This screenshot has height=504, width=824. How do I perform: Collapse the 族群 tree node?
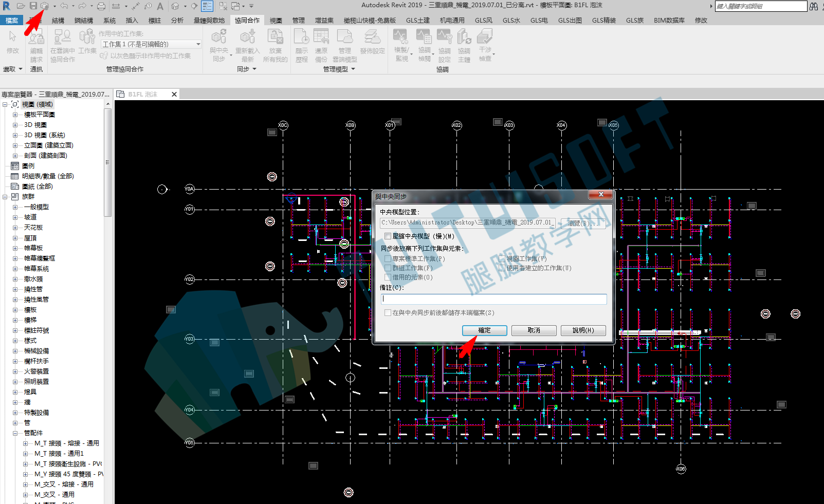[x=5, y=197]
